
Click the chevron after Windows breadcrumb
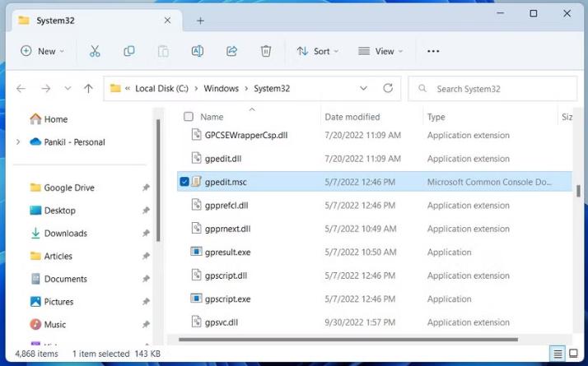click(246, 89)
